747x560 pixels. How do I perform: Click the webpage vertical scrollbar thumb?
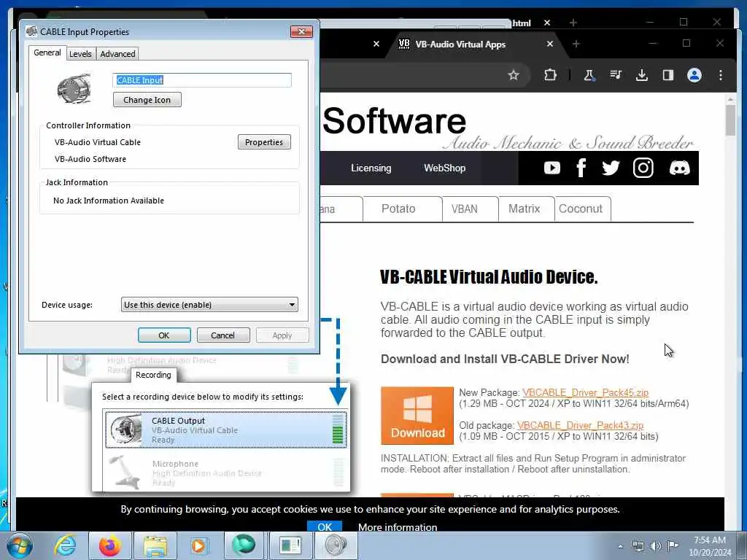[x=729, y=120]
